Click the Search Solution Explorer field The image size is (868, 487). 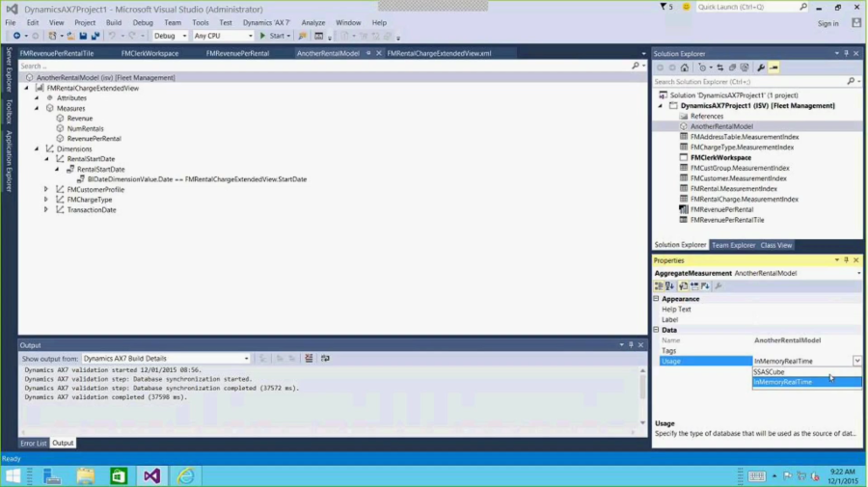pos(751,81)
